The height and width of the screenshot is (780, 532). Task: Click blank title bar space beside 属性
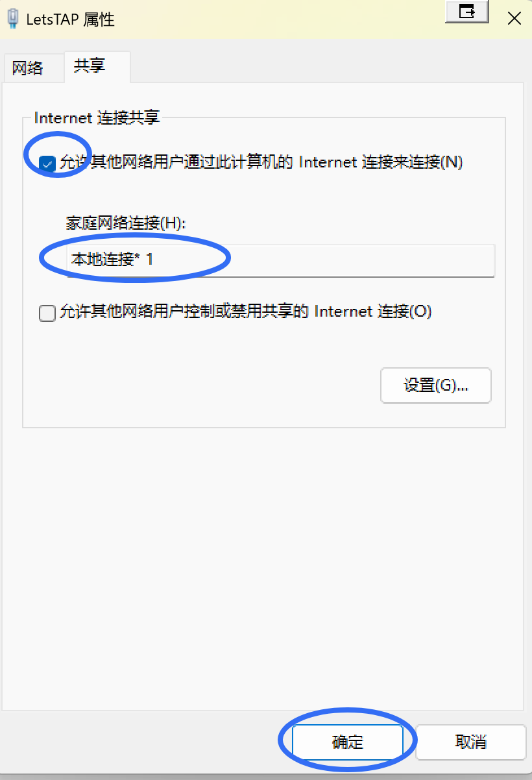tap(279, 19)
